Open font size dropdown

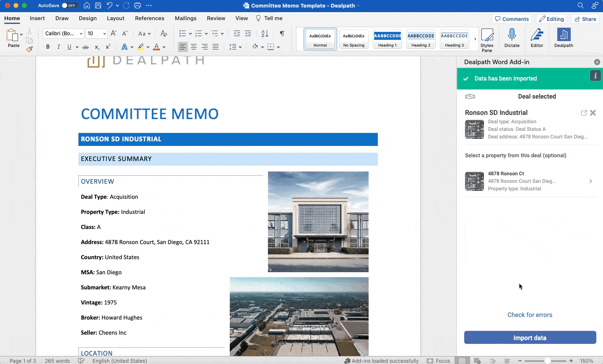(x=104, y=34)
